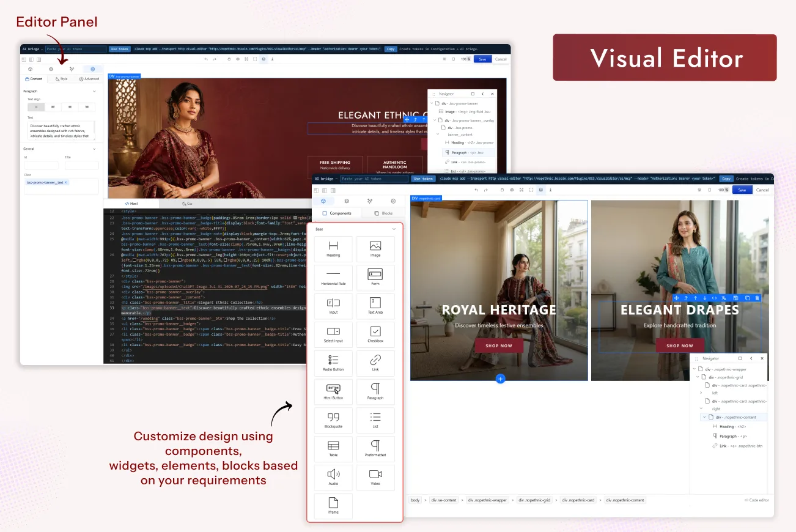Viewport: 796px width, 532px height.
Task: Click Use token in front editor
Action: coord(424,179)
